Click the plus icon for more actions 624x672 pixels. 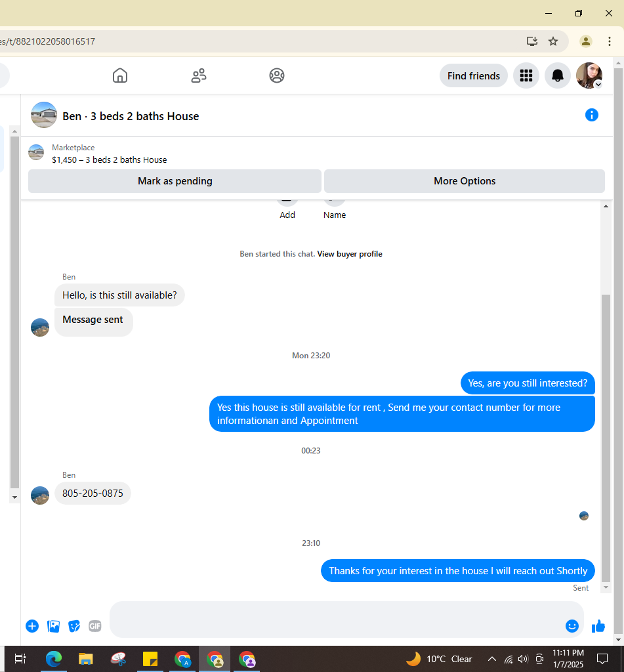(x=32, y=626)
